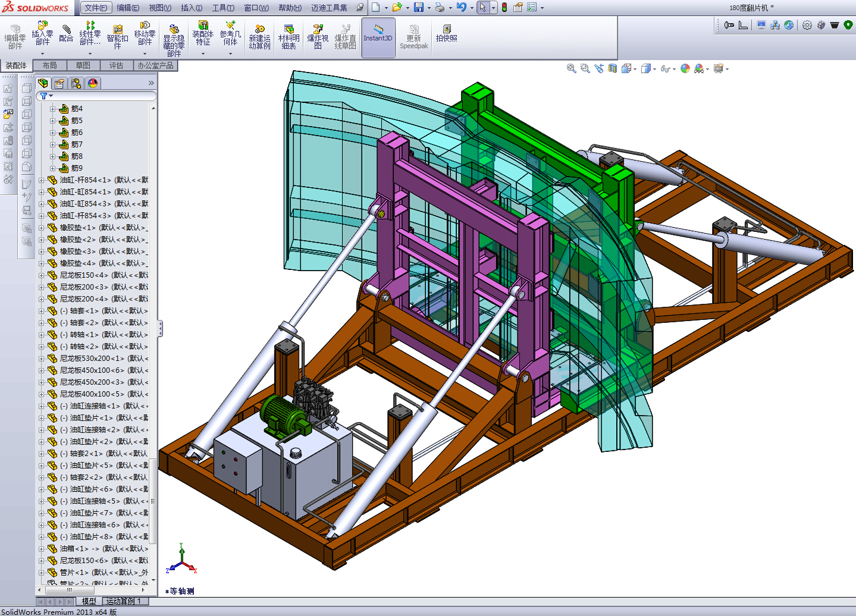Click the Open folder icon

[x=397, y=8]
